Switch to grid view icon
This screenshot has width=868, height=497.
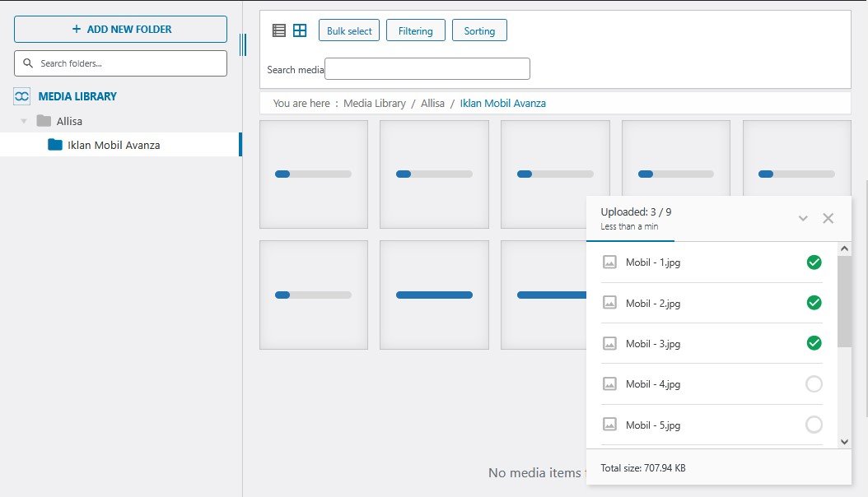click(x=300, y=30)
